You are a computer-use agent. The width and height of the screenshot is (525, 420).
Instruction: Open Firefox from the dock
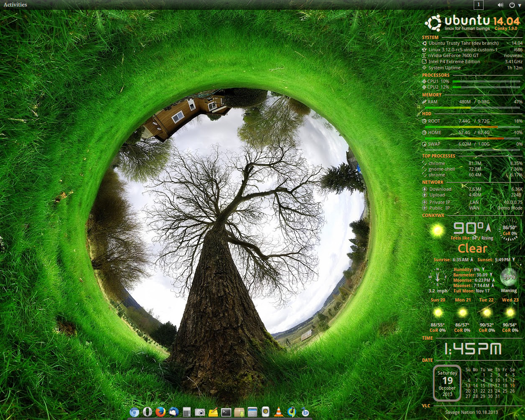(x=160, y=412)
